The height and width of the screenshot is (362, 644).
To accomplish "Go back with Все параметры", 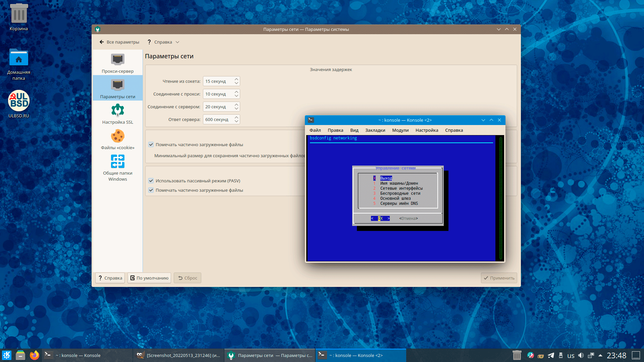I will [x=119, y=42].
